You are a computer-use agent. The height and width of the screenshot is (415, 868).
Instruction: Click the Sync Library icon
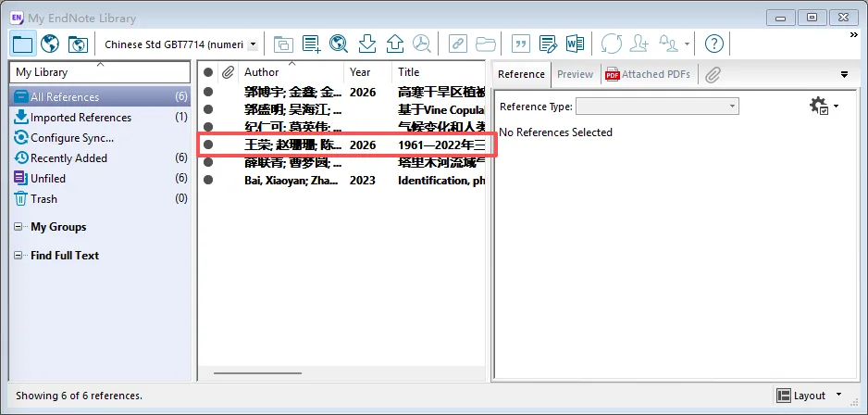(612, 44)
